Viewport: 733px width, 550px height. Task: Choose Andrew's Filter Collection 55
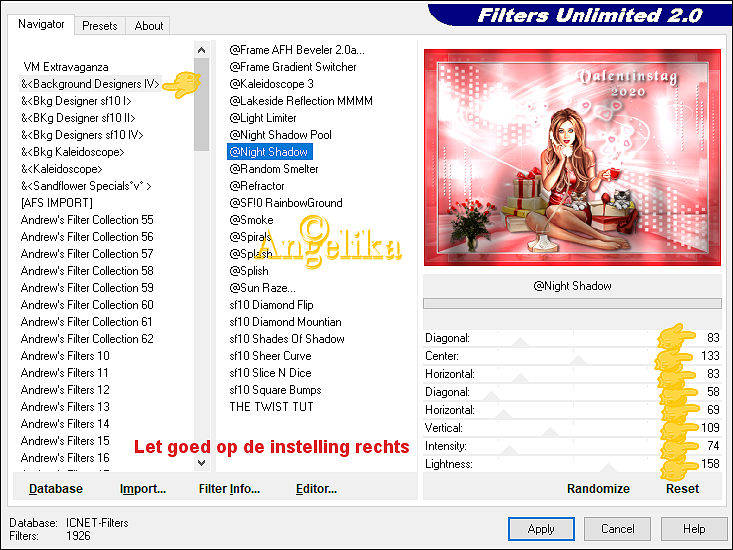[87, 220]
